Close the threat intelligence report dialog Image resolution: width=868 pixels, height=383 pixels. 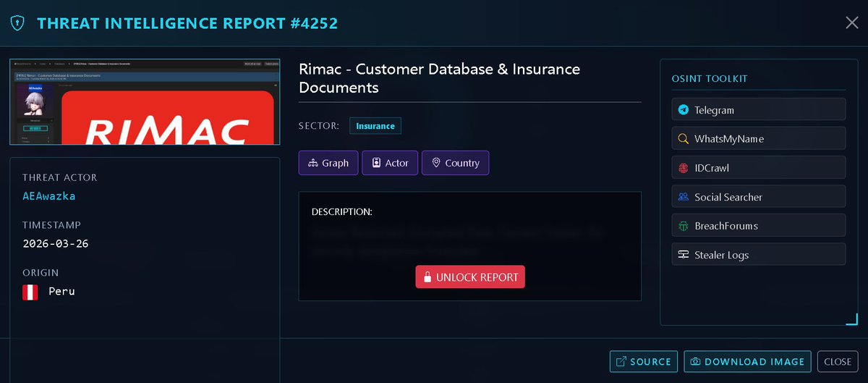[852, 23]
